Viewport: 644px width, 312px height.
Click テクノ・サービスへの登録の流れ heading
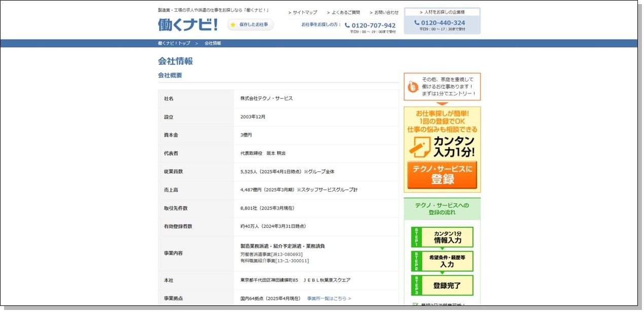[442, 209]
